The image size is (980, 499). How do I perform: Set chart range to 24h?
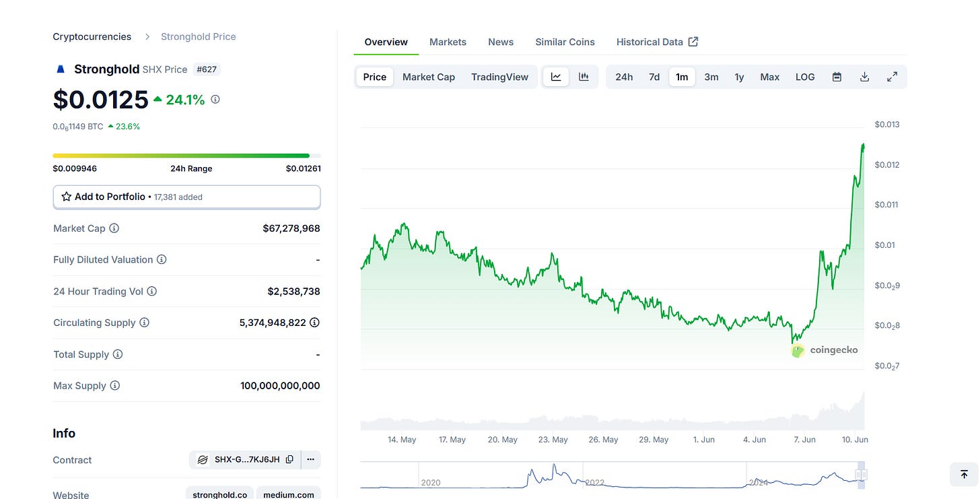pos(624,77)
